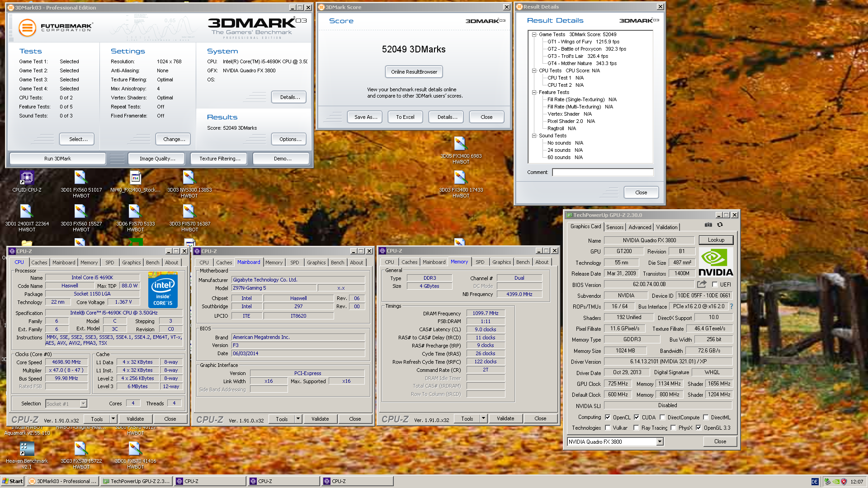Image resolution: width=868 pixels, height=488 pixels.
Task: Click the Bus Interface question mark
Action: pos(731,306)
